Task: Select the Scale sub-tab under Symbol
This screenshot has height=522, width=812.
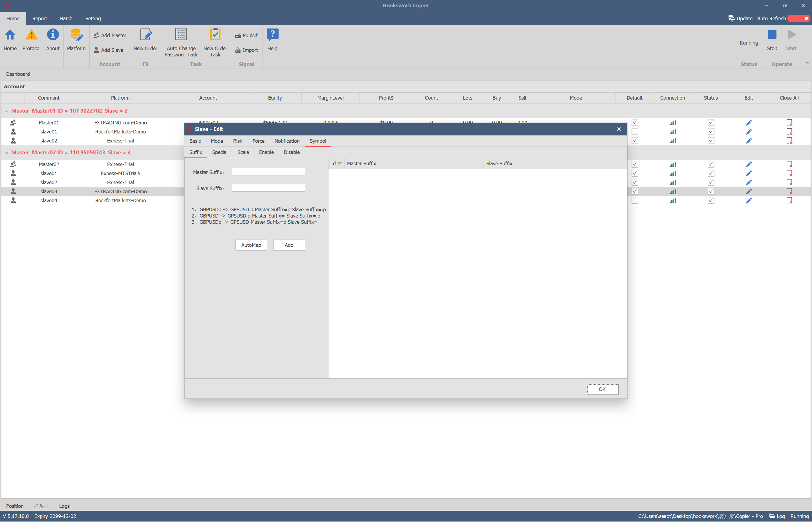Action: 243,152
